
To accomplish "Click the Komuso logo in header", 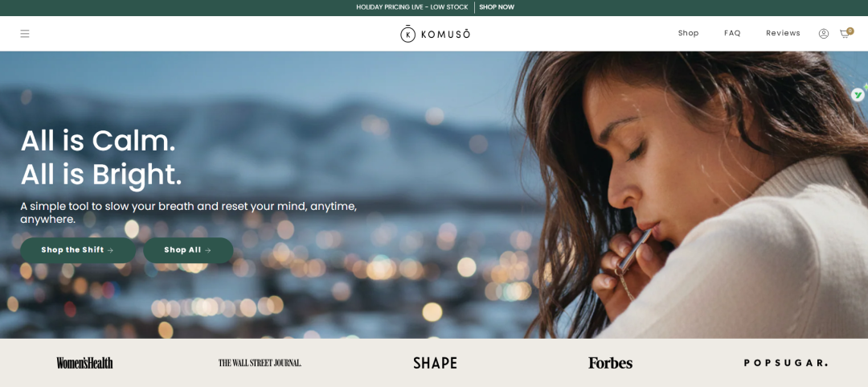I will (x=435, y=34).
